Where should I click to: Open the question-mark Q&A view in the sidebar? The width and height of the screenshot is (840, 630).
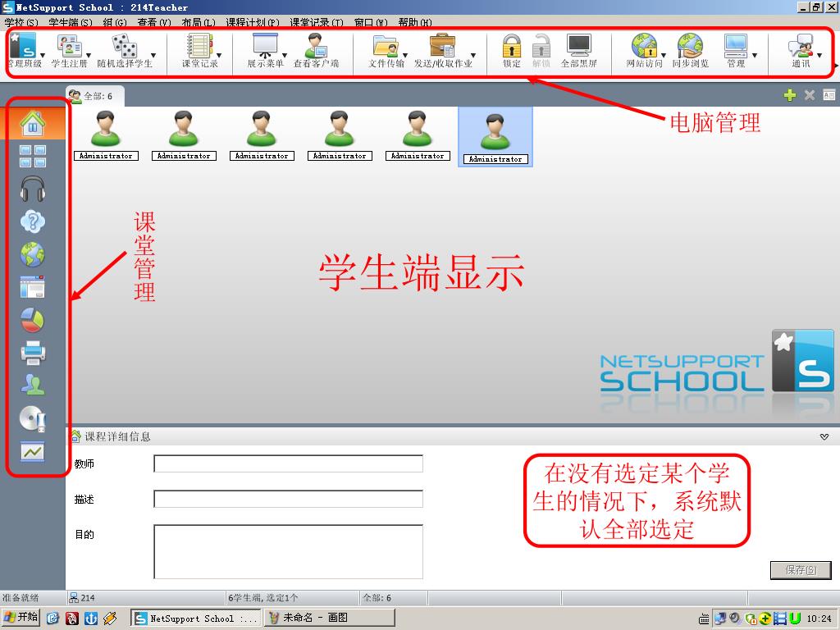[33, 221]
